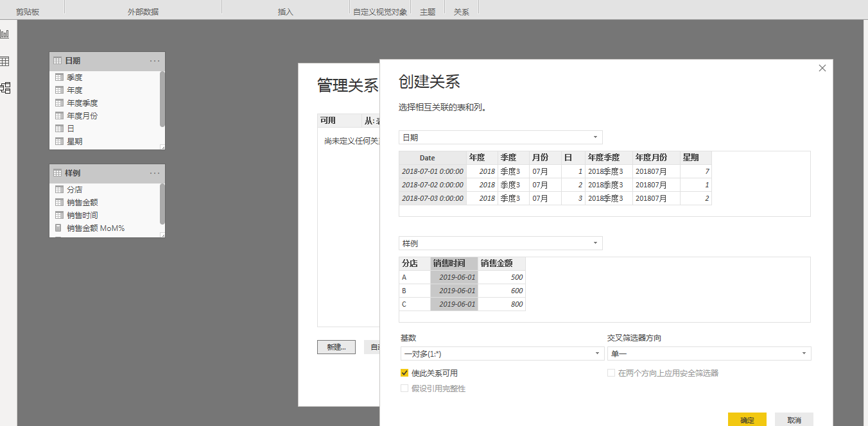The height and width of the screenshot is (426, 868).
Task: Switch to Data view icon in left sidebar
Action: [4, 62]
